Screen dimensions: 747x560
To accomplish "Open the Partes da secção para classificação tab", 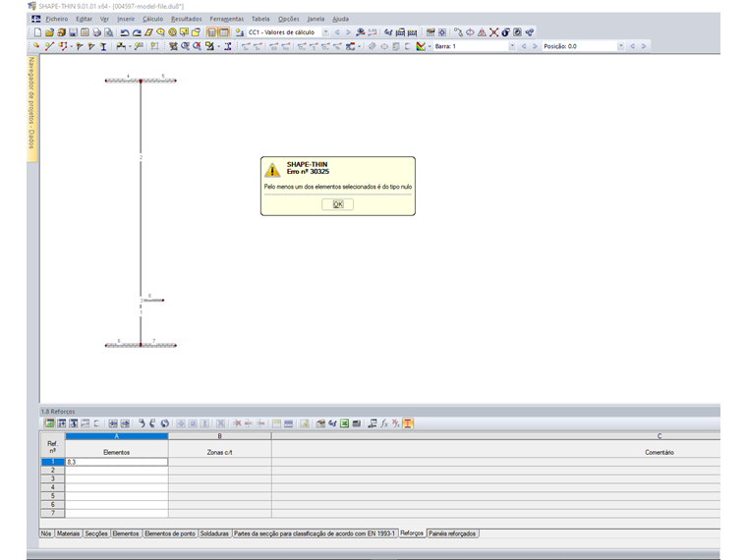I will [315, 533].
